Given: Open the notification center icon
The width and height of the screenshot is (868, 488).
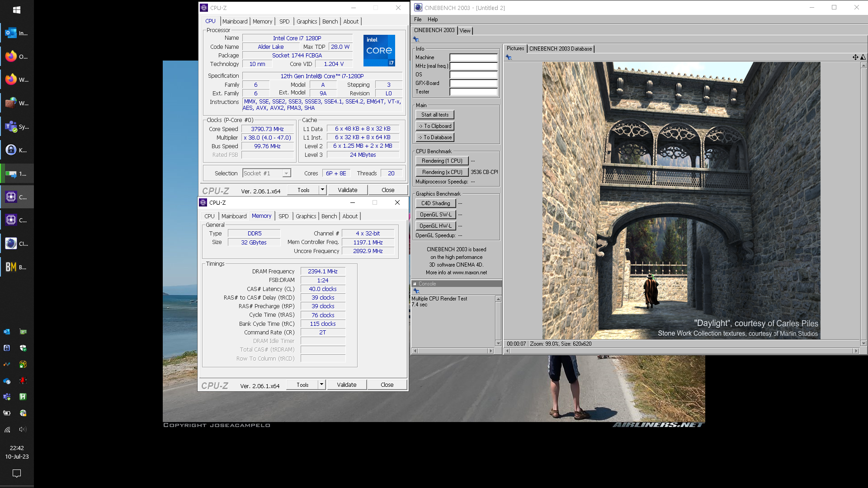Looking at the screenshot, I should (x=17, y=474).
